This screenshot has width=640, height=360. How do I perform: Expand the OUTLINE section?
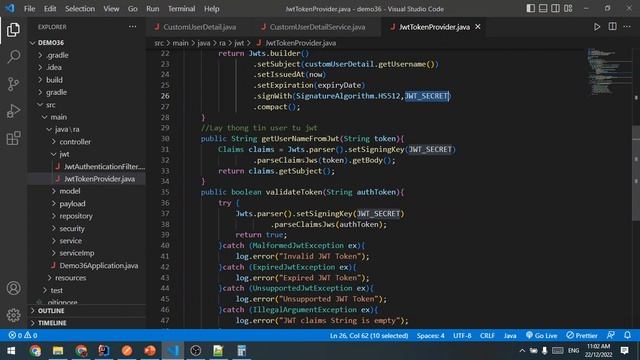coord(51,311)
